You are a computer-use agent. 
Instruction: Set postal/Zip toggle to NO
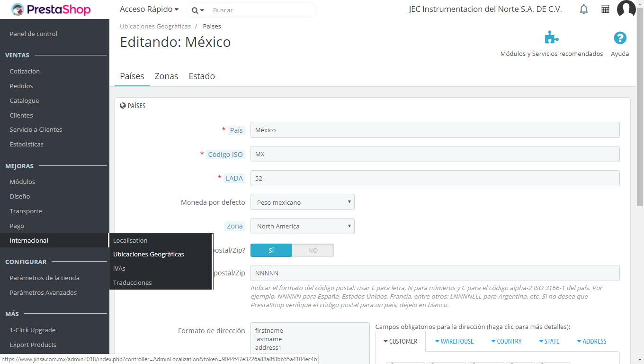pyautogui.click(x=313, y=250)
